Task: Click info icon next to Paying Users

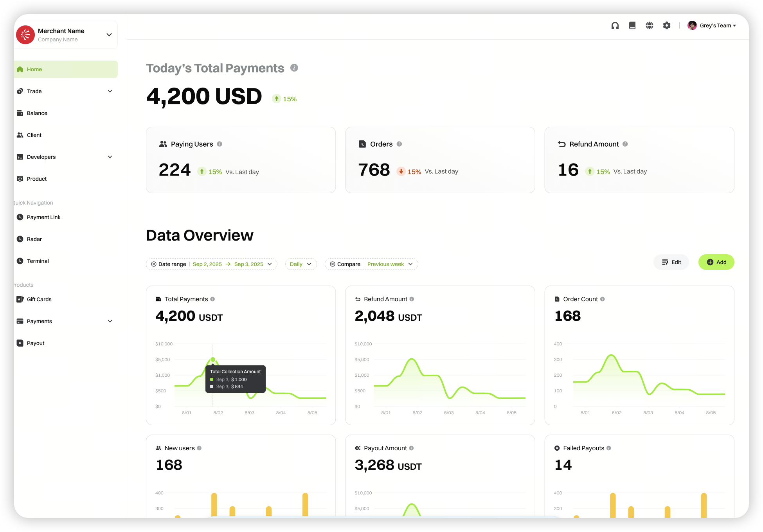Action: click(220, 144)
